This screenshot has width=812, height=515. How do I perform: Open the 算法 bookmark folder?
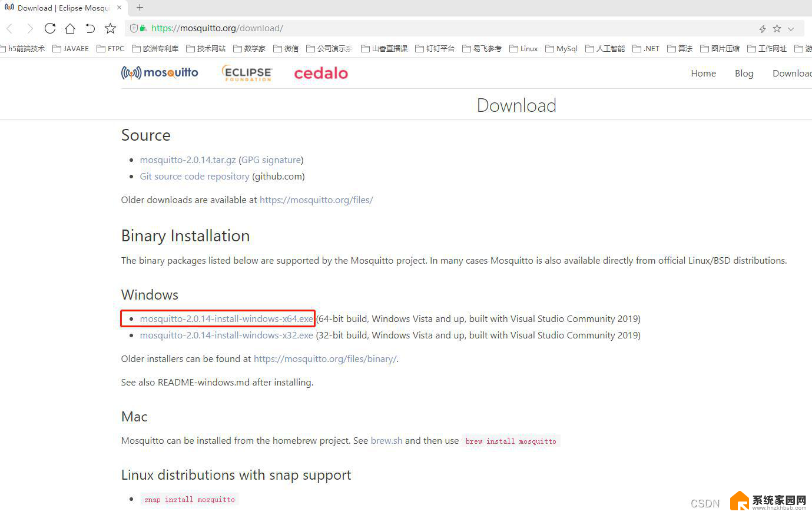click(680, 48)
